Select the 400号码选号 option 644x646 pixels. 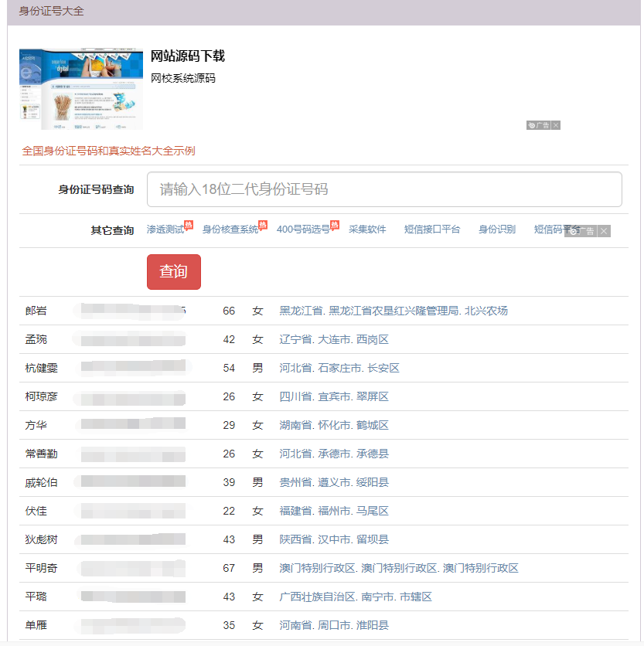click(x=303, y=229)
